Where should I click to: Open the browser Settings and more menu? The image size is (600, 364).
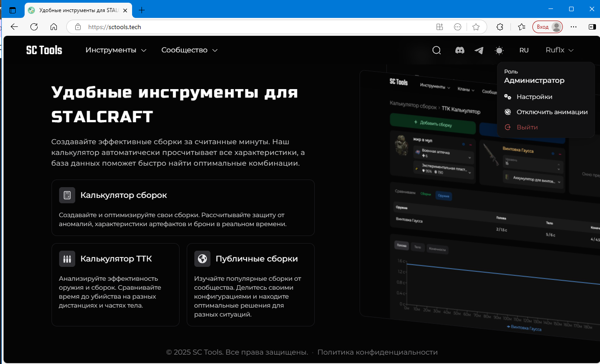(x=574, y=27)
